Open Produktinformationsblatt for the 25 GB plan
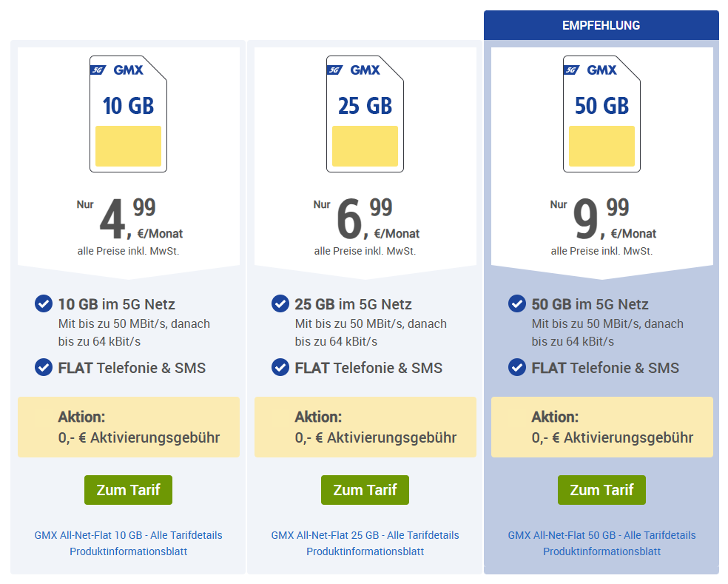 coord(365,551)
